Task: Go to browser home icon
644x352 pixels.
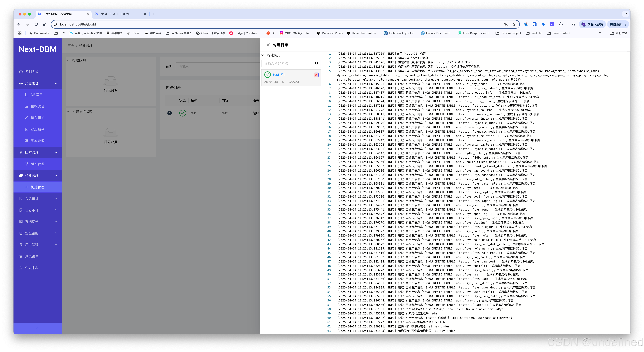Action: click(x=45, y=24)
